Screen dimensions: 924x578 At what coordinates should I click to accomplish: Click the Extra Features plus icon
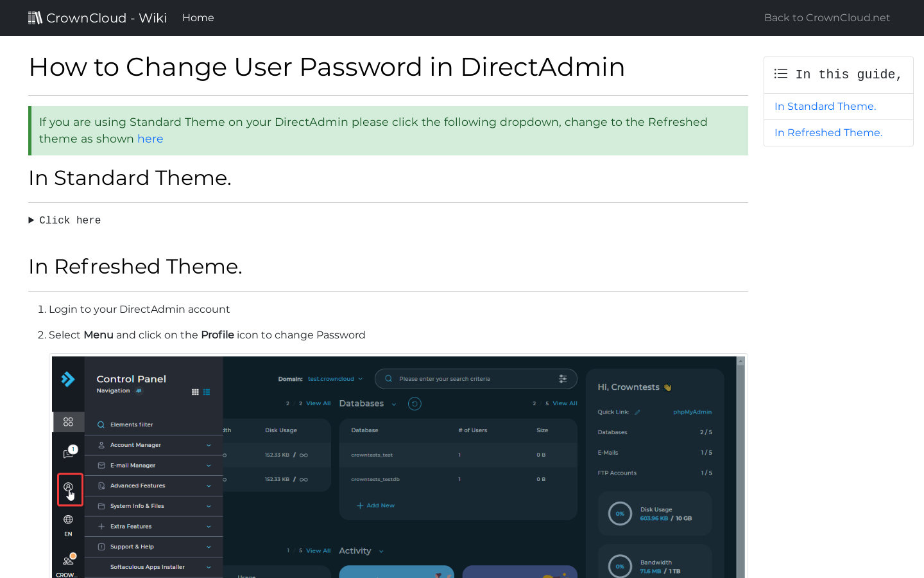[x=101, y=527]
